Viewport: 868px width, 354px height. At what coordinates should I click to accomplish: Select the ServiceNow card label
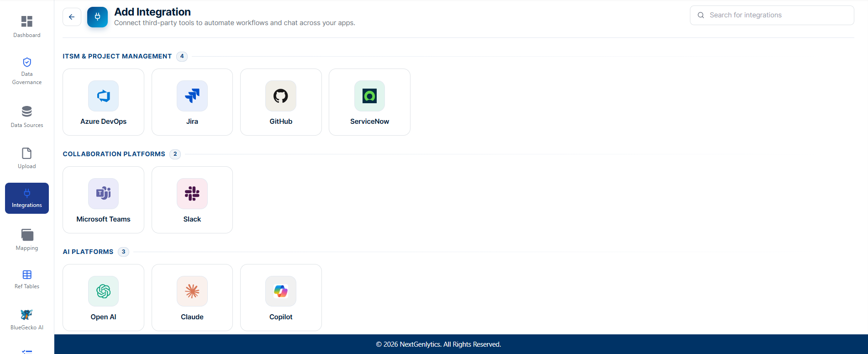[x=369, y=122]
